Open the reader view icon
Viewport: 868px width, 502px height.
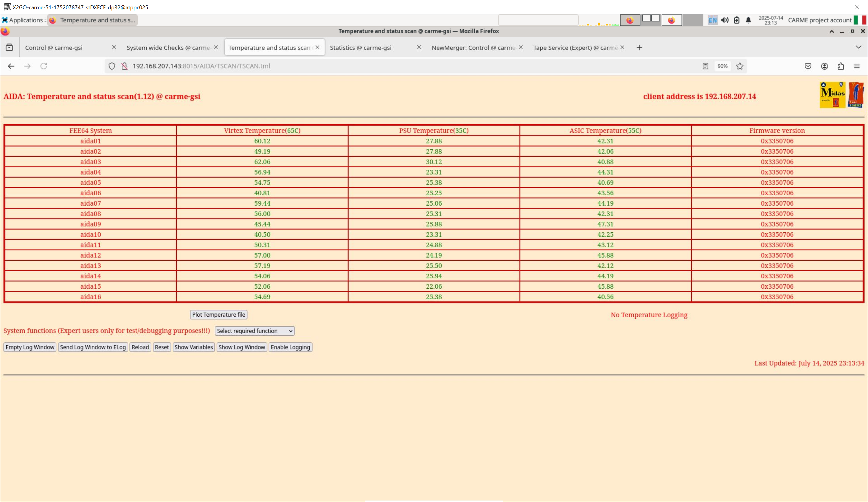pos(705,66)
